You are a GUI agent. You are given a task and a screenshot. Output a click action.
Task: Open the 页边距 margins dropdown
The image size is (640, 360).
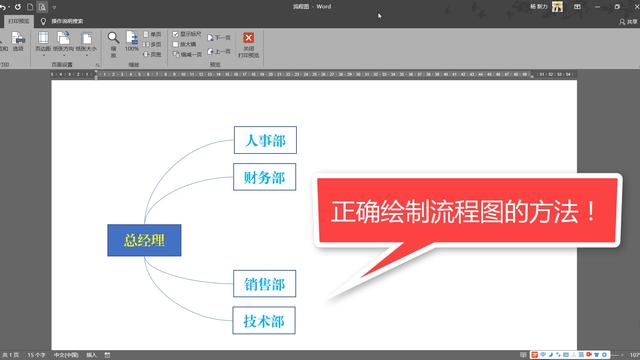(43, 43)
